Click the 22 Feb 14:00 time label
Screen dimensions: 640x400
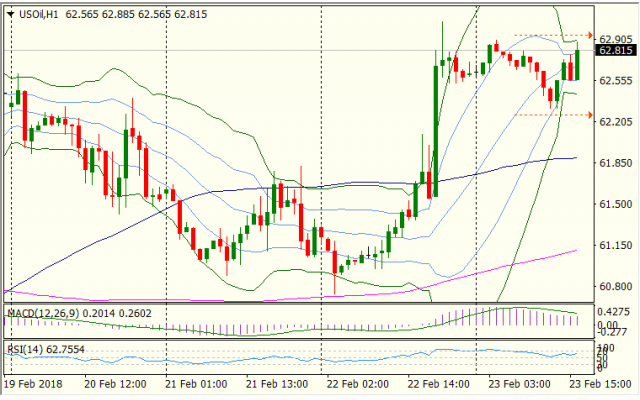click(438, 384)
